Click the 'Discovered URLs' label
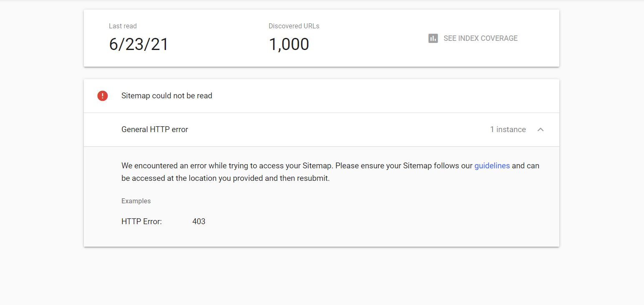This screenshot has width=644, height=305. point(294,26)
